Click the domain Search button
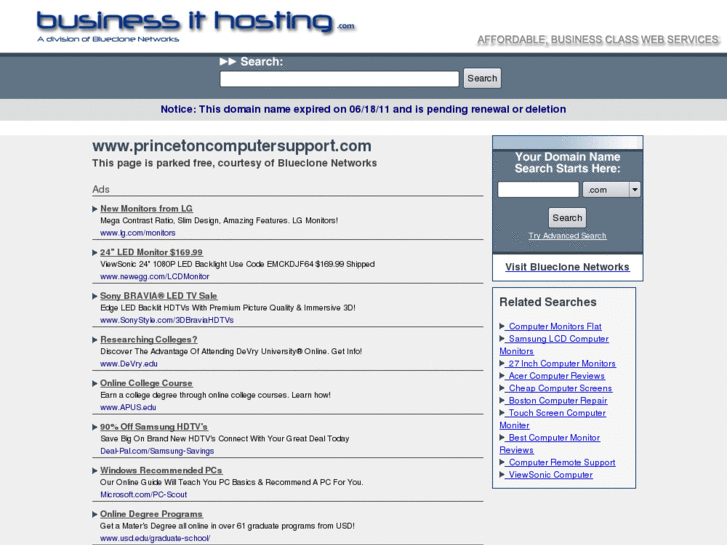 [567, 218]
